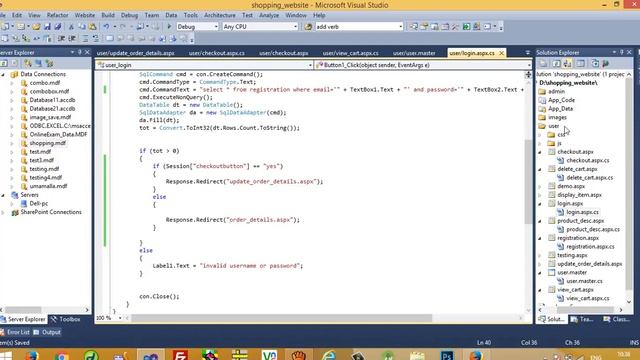This screenshot has height=360, width=640.
Task: Switch to user/checkout.aspx.cs tab
Action: [x=216, y=53]
